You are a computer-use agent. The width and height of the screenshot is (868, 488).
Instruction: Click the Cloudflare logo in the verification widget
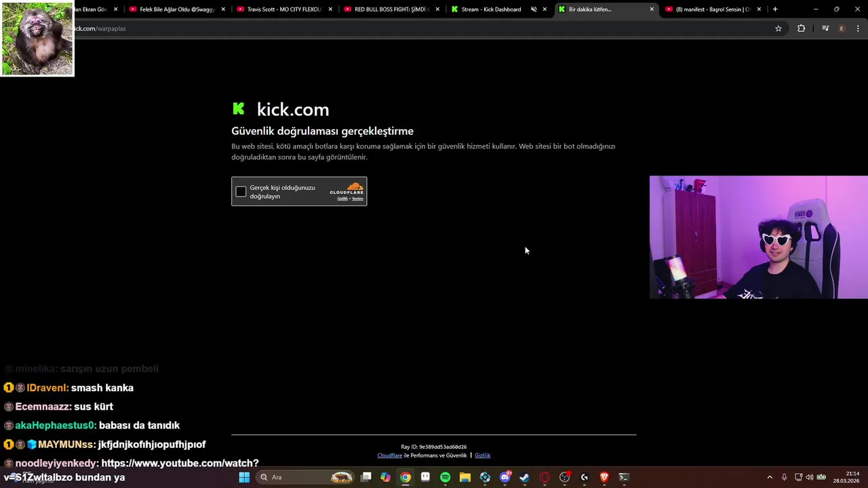pos(347,188)
